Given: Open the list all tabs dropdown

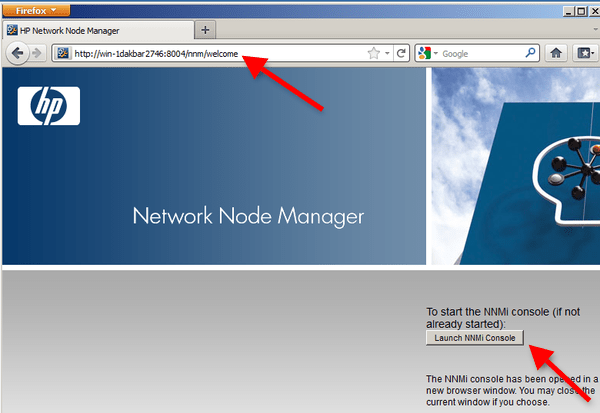Looking at the screenshot, I should pos(595,29).
